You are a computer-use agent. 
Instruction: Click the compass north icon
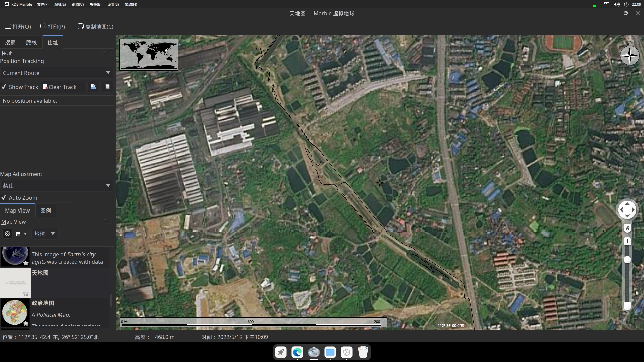(629, 56)
